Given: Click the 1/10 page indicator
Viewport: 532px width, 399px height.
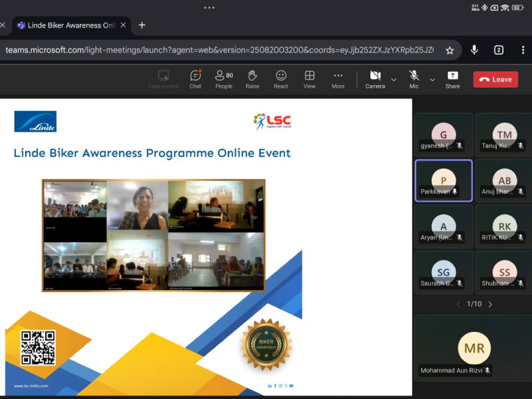Looking at the screenshot, I should click(474, 304).
